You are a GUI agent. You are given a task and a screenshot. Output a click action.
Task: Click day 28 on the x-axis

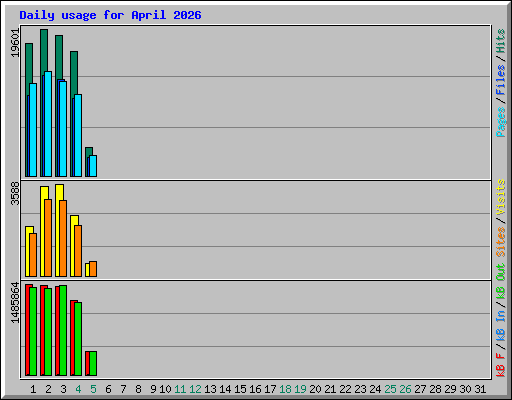pos(435,389)
